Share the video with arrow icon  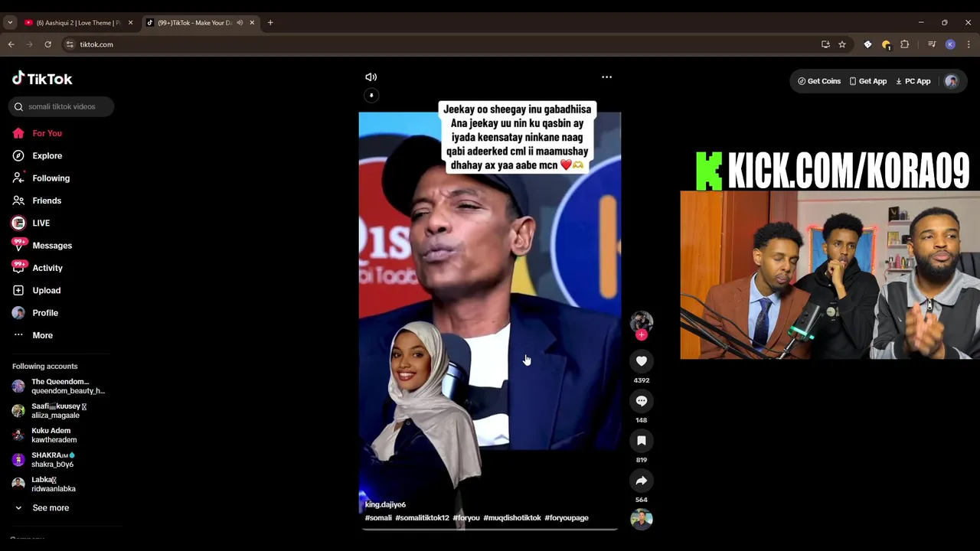642,481
